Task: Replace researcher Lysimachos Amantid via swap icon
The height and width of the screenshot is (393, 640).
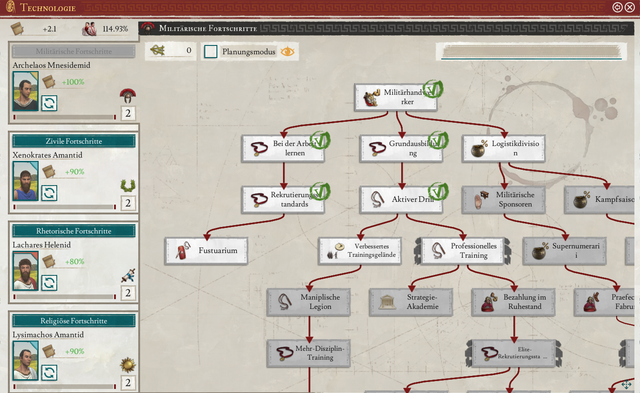Action: point(49,372)
